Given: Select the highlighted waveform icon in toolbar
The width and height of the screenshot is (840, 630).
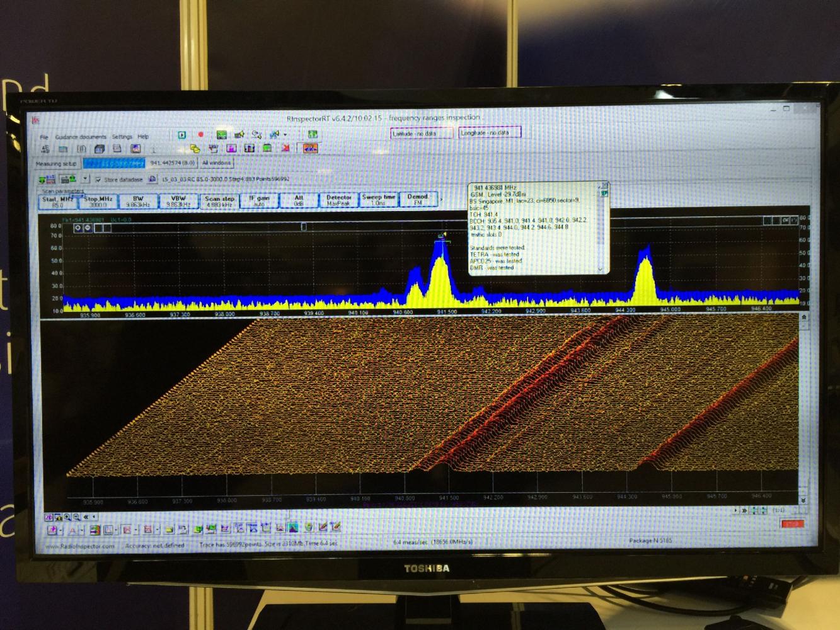Looking at the screenshot, I should (310, 149).
